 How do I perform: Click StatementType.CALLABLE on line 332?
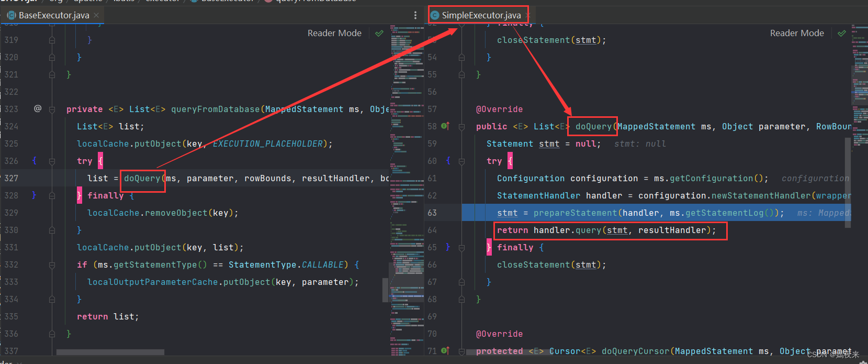[286, 264]
